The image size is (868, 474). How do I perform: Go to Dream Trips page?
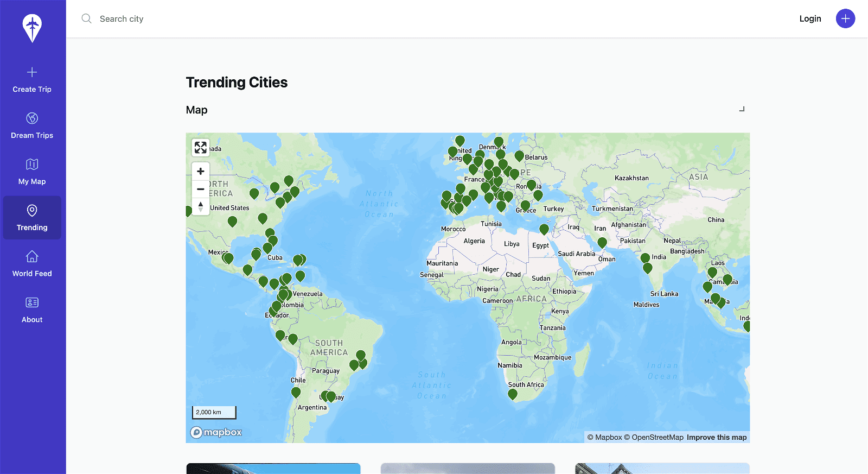click(x=32, y=126)
